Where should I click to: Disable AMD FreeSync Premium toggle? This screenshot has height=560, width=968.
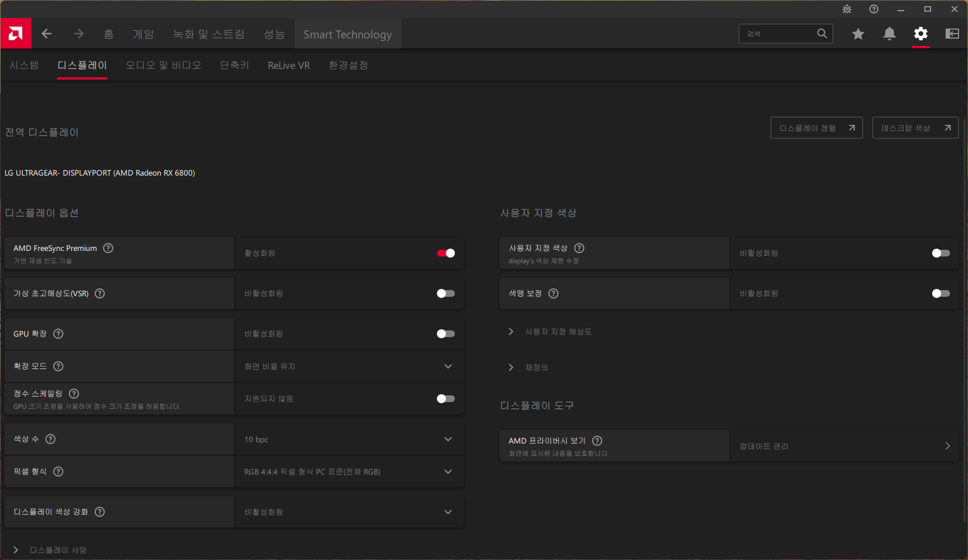point(446,253)
